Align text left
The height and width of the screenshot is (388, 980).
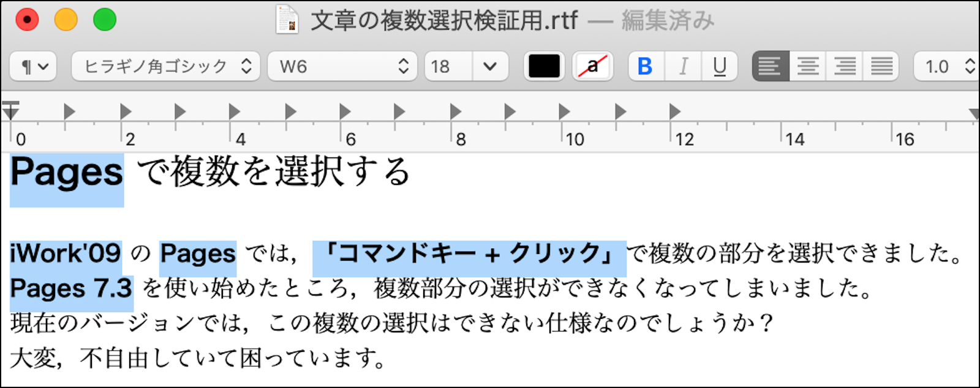tap(771, 66)
